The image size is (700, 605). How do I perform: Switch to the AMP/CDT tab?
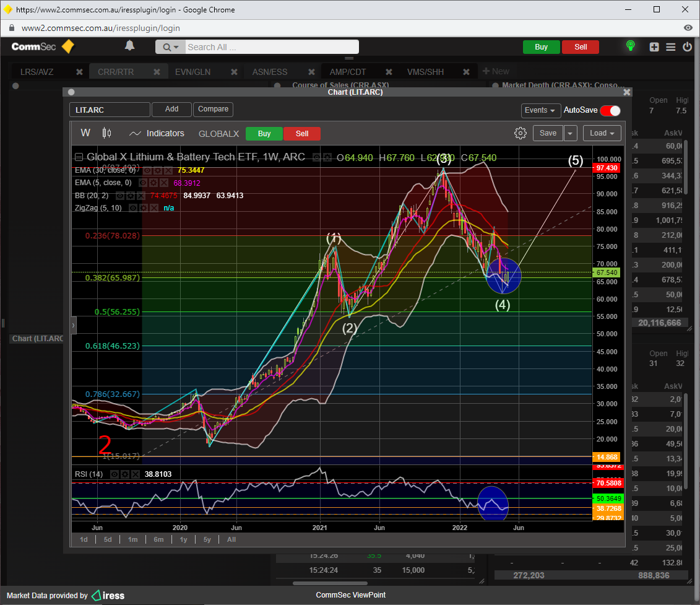coord(348,72)
